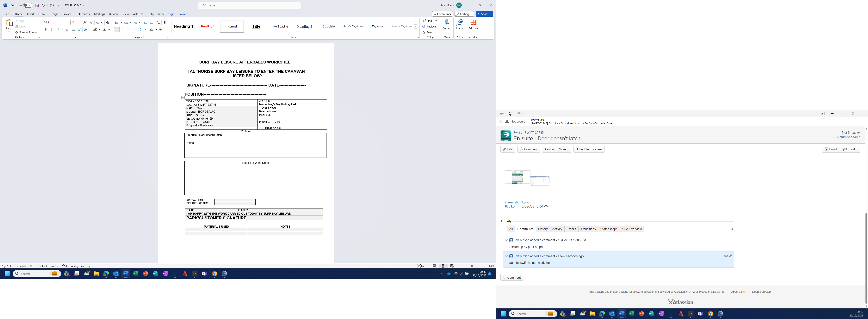The height and width of the screenshot is (319, 868).
Task: Click the JIRA refresh icon
Action: tap(511, 114)
